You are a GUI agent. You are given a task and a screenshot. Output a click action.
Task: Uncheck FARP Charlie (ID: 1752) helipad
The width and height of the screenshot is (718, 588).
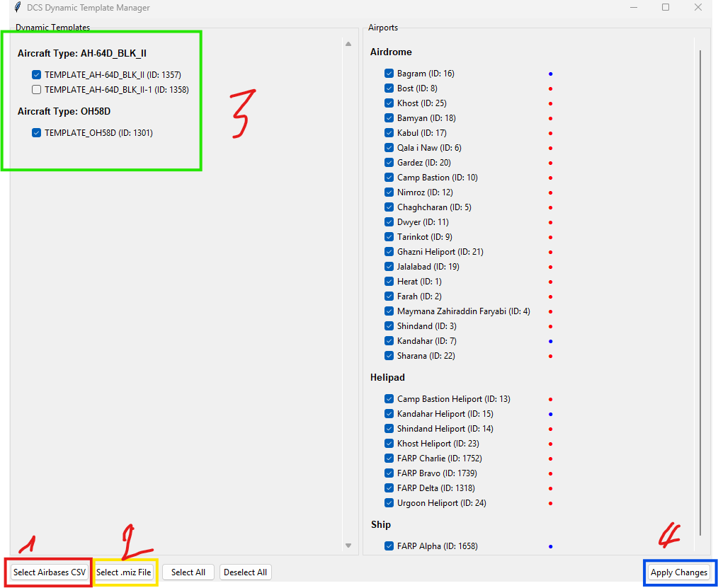coord(389,459)
